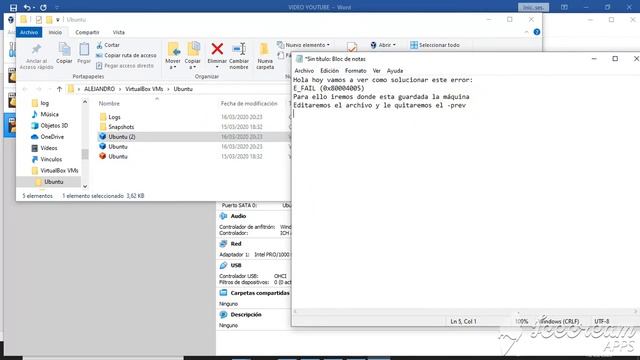Click Word redo icon
Image resolution: width=640 pixels, height=360 pixels.
click(43, 7)
